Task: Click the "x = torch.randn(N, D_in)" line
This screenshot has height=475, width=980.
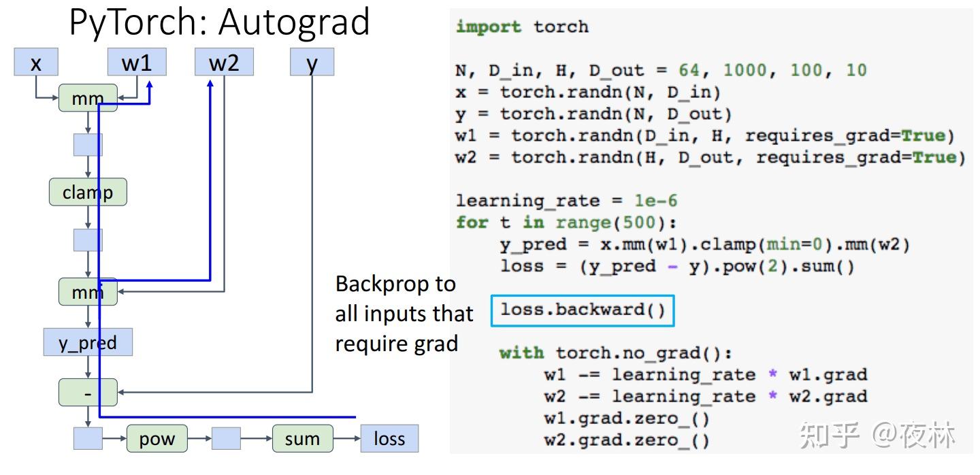Action: [588, 92]
